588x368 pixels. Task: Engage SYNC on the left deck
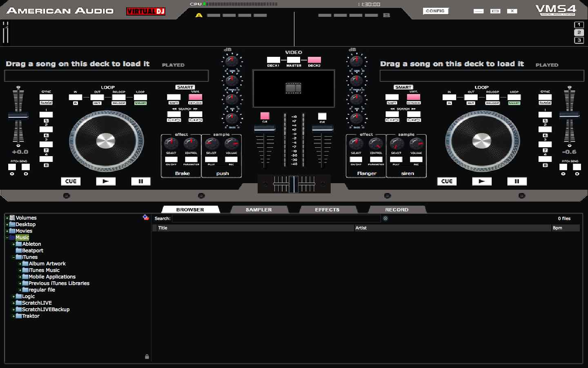point(46,98)
